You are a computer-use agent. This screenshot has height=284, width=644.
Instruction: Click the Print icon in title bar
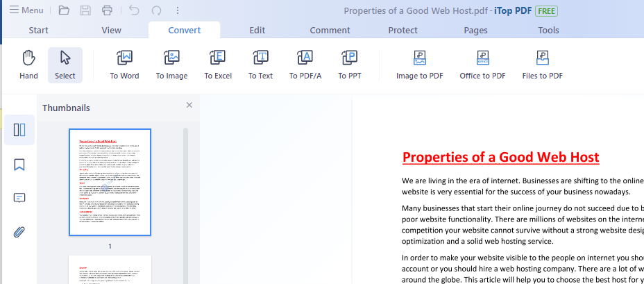pyautogui.click(x=107, y=10)
